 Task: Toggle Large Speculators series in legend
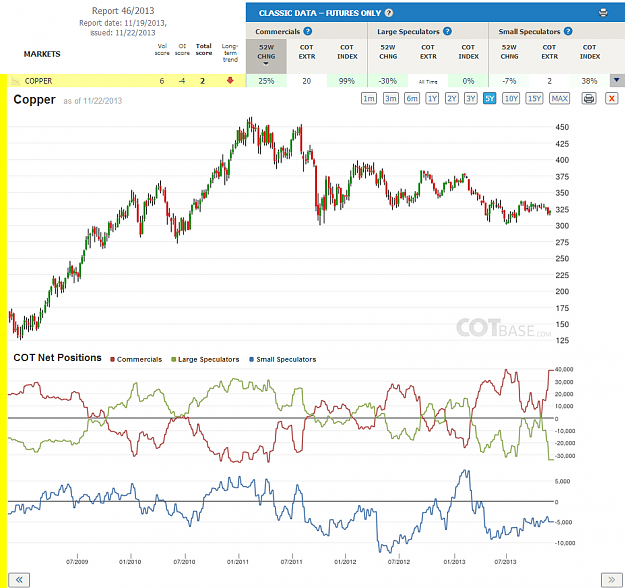click(205, 359)
